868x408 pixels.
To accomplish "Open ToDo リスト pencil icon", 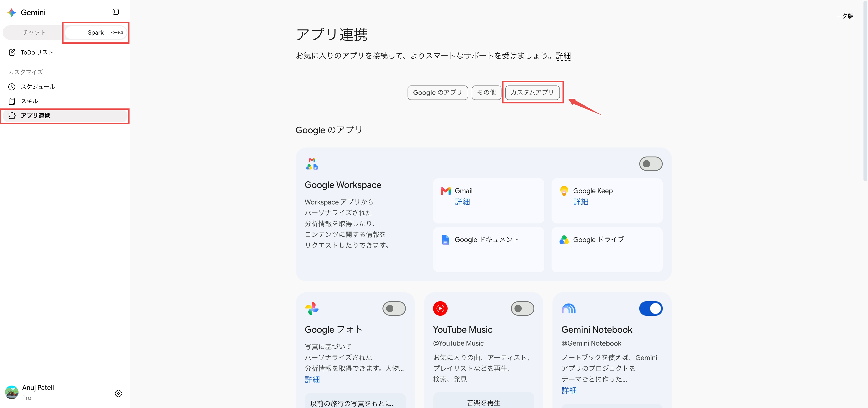I will coord(12,52).
